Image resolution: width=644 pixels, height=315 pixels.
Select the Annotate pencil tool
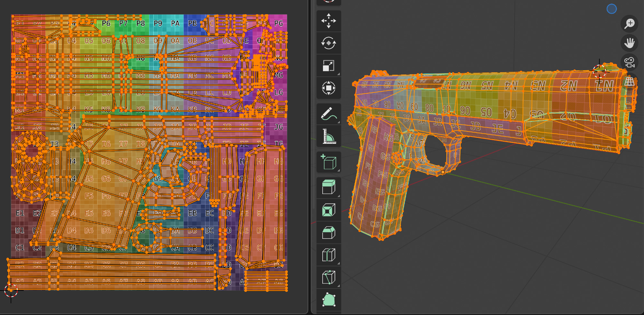tap(328, 114)
